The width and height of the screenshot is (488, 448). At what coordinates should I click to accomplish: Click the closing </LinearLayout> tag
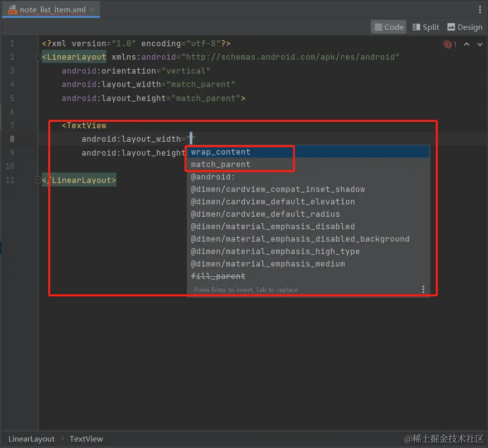coord(79,180)
